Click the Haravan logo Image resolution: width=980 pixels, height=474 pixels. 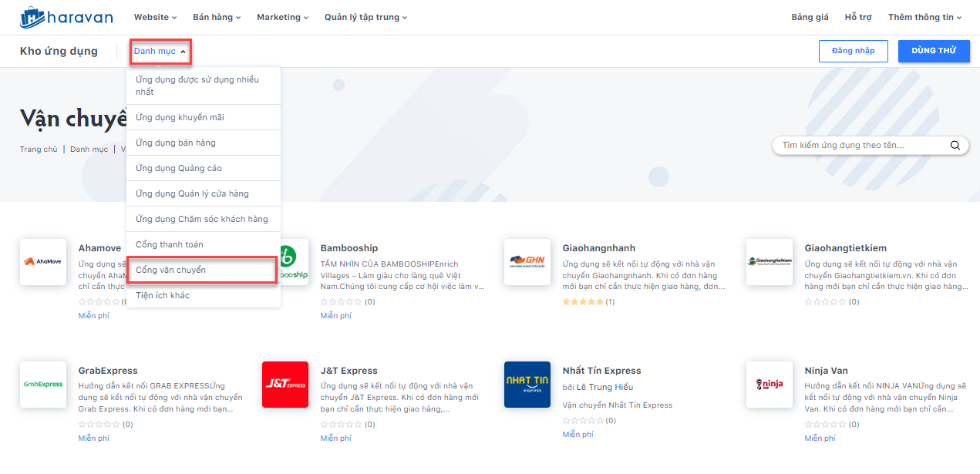[66, 17]
